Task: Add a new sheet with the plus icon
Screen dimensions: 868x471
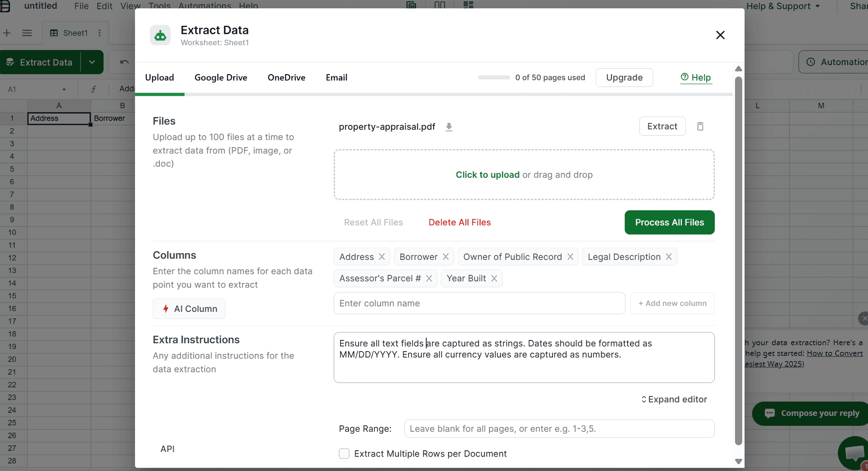Action: (x=7, y=33)
